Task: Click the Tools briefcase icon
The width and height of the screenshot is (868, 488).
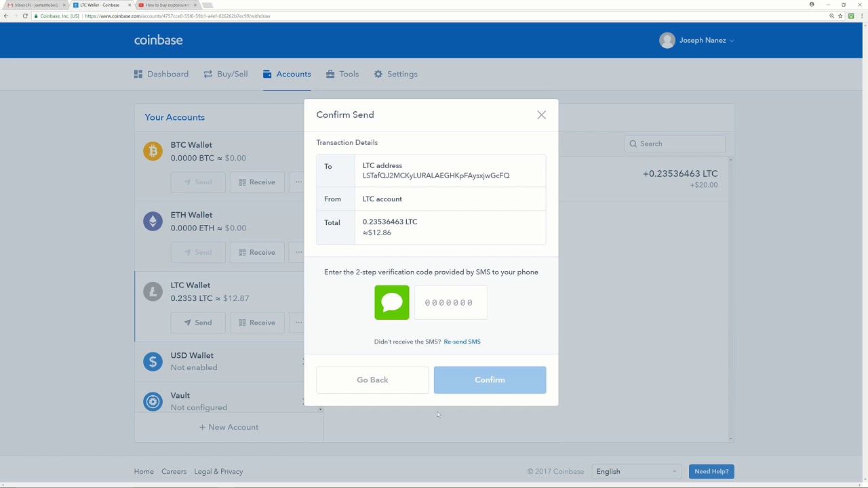Action: click(x=330, y=74)
